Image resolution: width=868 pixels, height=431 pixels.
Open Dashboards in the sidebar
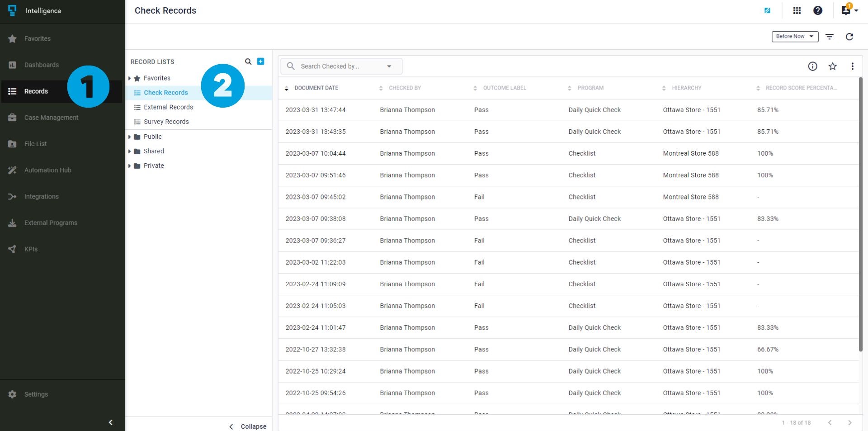[x=41, y=65]
